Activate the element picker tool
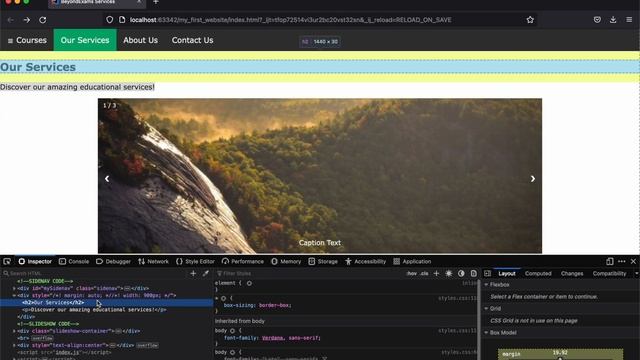The image size is (640, 360). tap(7, 262)
